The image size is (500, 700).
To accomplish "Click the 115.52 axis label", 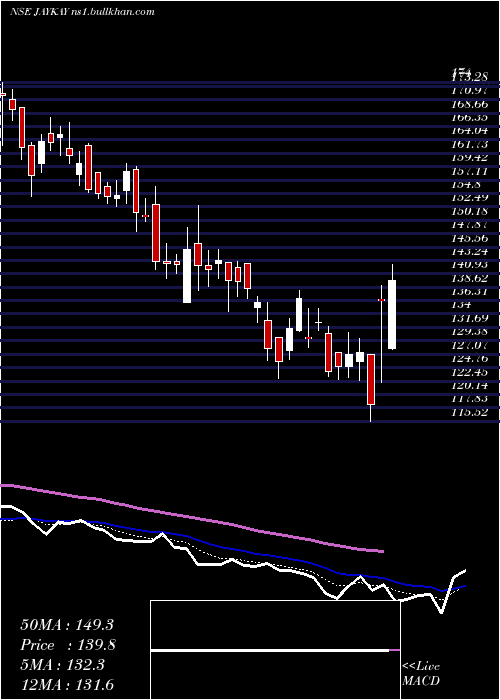I will coord(470,412).
